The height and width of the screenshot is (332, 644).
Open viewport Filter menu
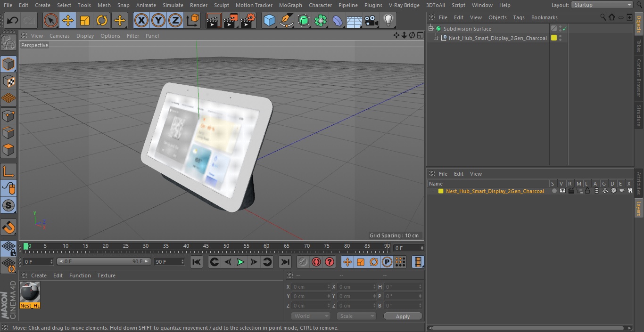click(x=133, y=36)
